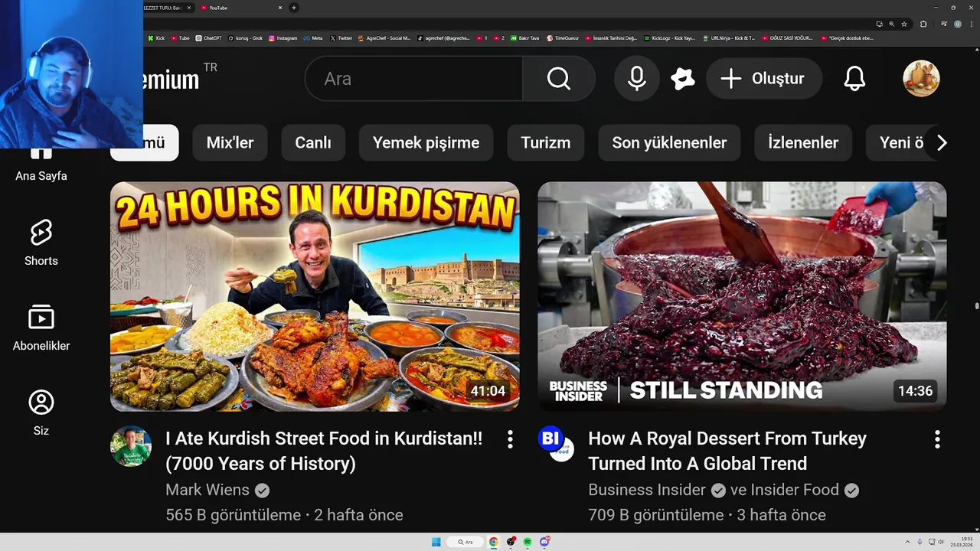This screenshot has height=551, width=980.
Task: Open the browser extensions puzzle icon
Action: pyautogui.click(x=923, y=24)
